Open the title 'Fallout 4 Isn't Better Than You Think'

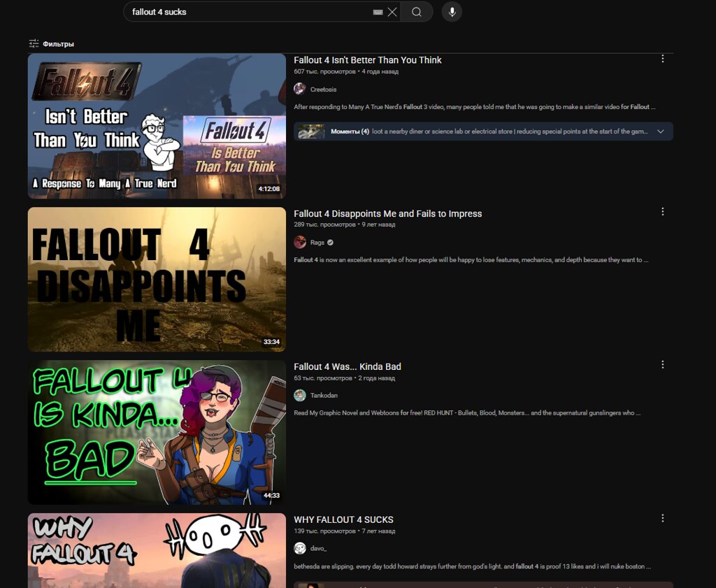(x=368, y=60)
